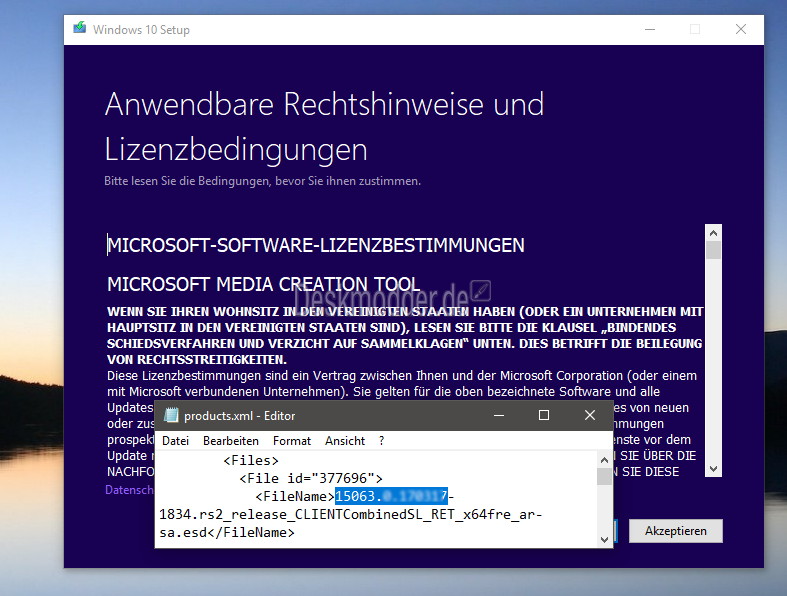This screenshot has height=596, width=787.
Task: Click the sa.esd</FileName> line
Action: (227, 533)
